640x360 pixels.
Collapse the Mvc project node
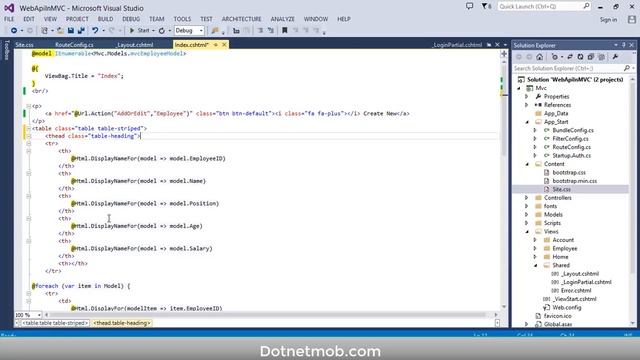[519, 88]
